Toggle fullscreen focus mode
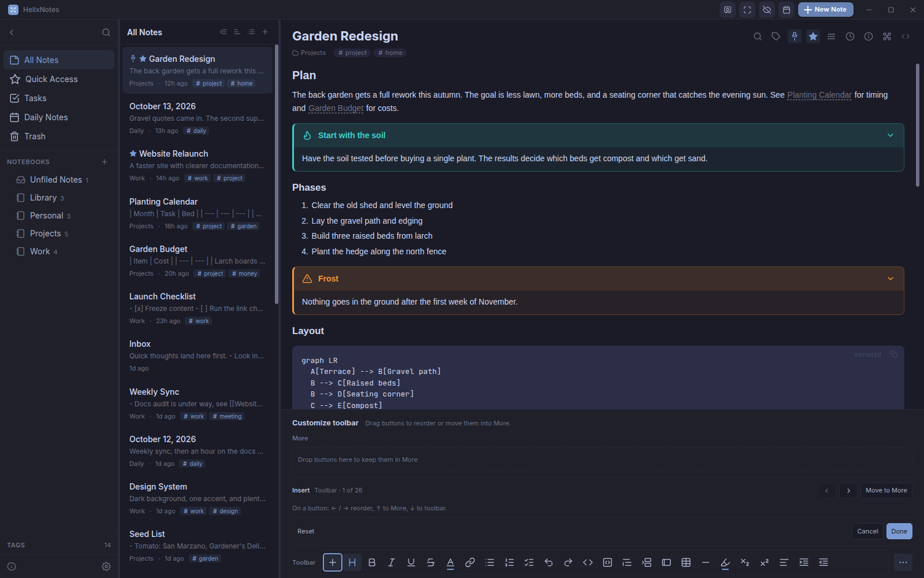The image size is (924, 578). pyautogui.click(x=747, y=10)
